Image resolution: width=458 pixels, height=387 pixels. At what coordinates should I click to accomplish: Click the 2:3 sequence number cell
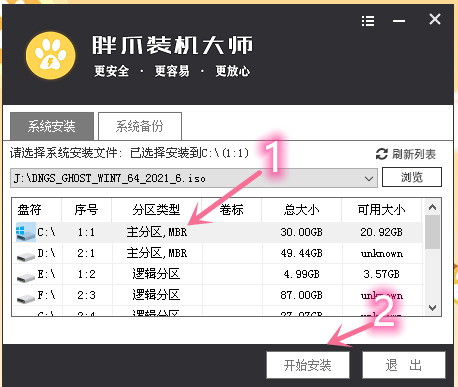pyautogui.click(x=86, y=295)
